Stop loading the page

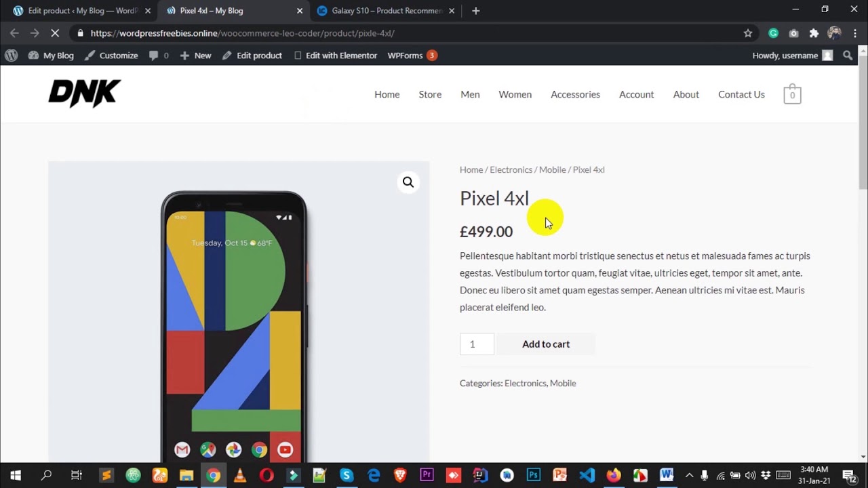55,33
